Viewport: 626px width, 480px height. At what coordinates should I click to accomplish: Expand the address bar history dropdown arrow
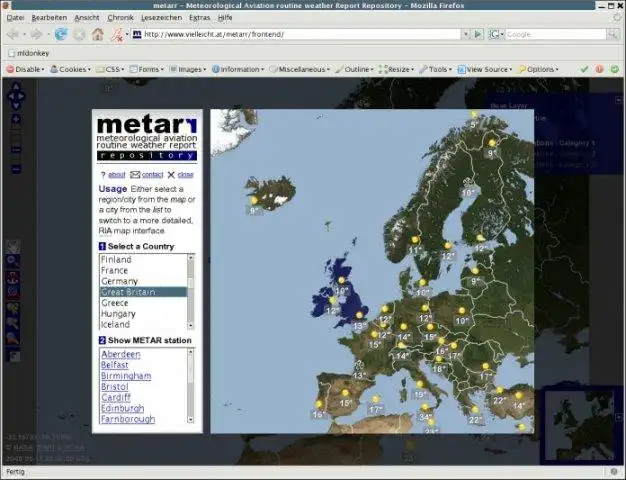coord(466,34)
